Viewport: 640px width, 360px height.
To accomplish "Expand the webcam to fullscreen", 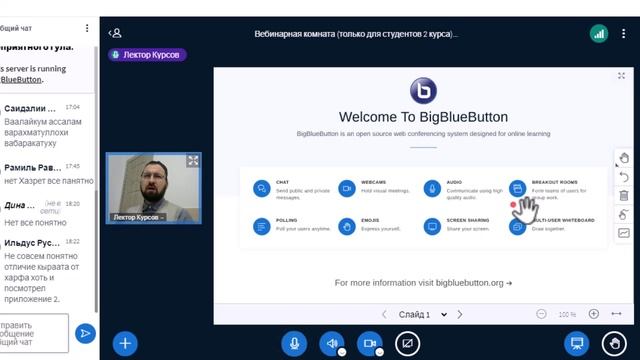I will [x=193, y=161].
